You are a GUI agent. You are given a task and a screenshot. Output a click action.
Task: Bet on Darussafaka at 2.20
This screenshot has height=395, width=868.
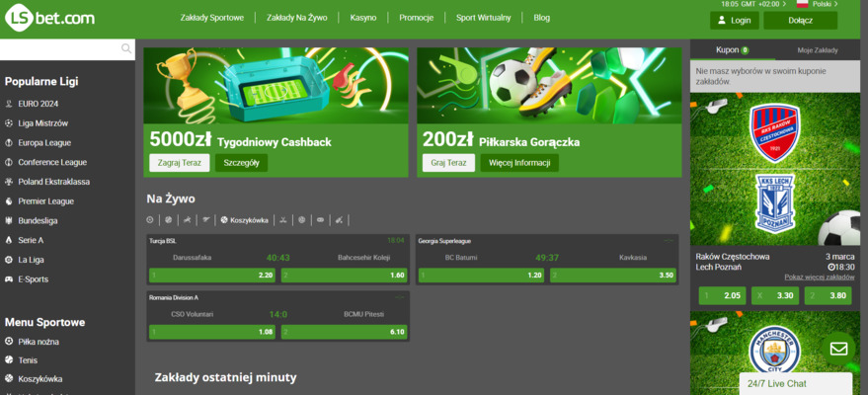point(212,275)
